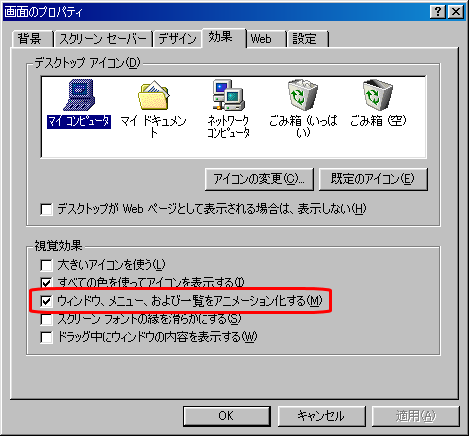Go to the 設定 tab

click(307, 39)
